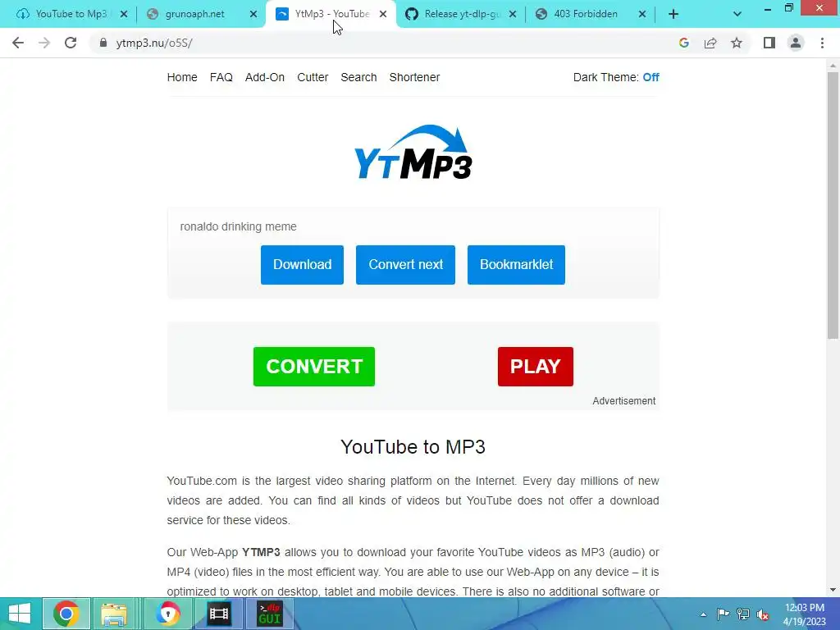Open the FAQ page
Image resolution: width=840 pixels, height=630 pixels.
coord(221,77)
